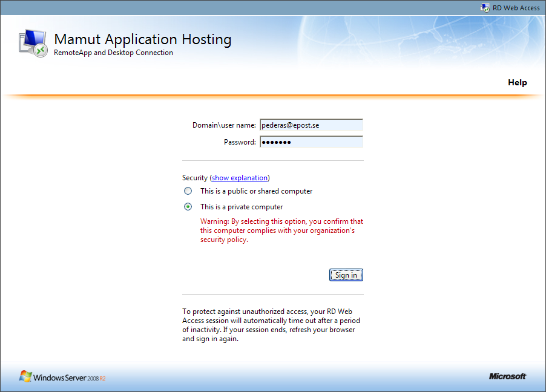Click the Security label text
The image size is (546, 392).
pos(195,178)
